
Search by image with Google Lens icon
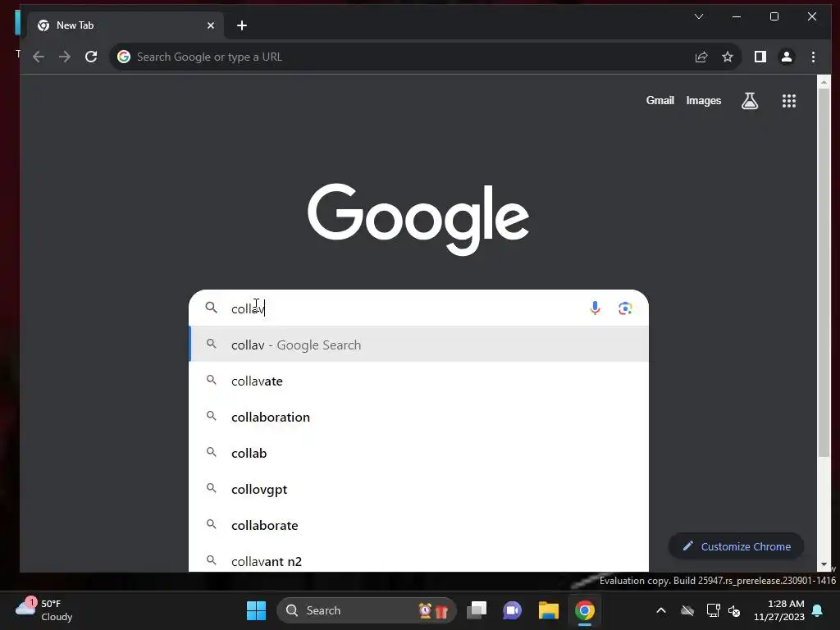625,308
